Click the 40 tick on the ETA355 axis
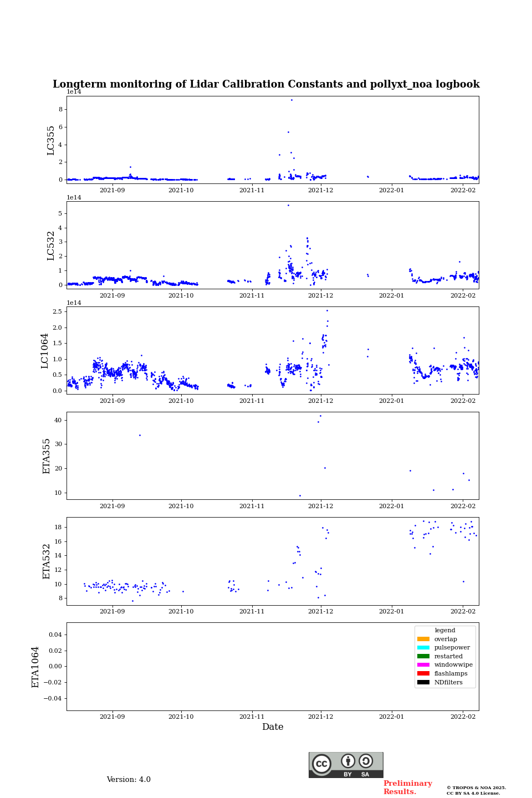532x798 pixels. (58, 420)
